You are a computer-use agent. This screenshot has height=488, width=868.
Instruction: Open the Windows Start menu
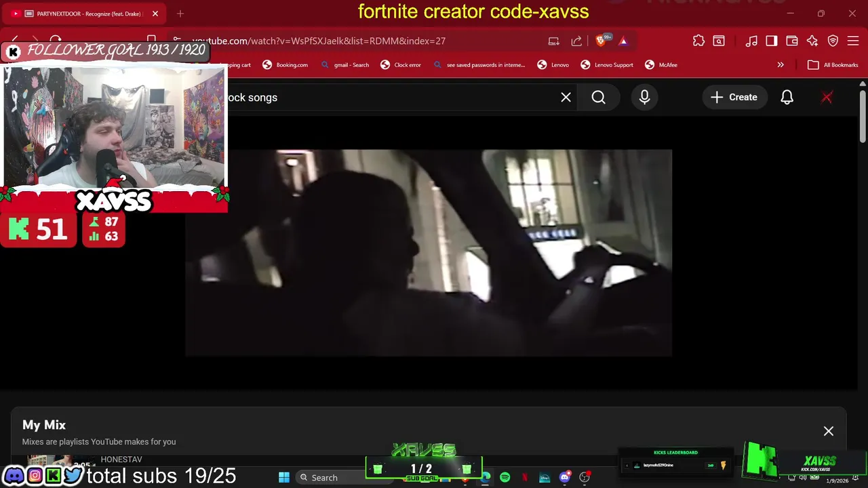(284, 478)
